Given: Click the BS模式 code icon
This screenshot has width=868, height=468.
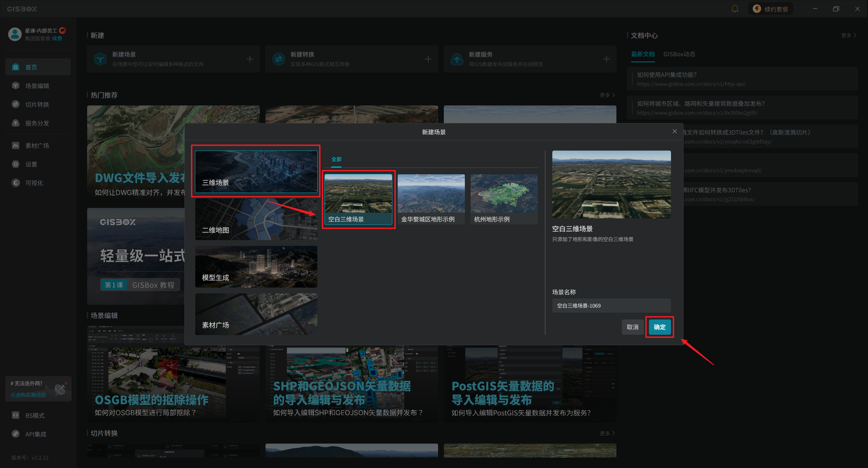Looking at the screenshot, I should coord(16,415).
